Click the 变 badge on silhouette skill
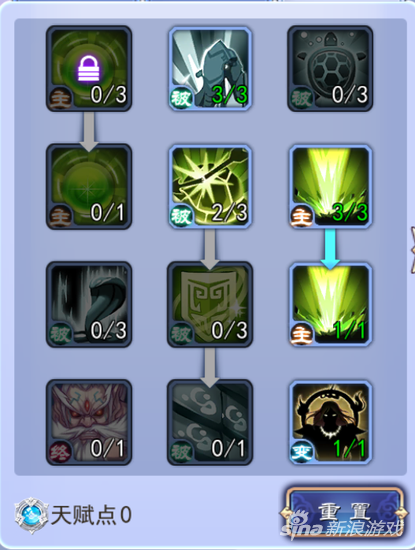Screen dimensions: 415x550 302,451
